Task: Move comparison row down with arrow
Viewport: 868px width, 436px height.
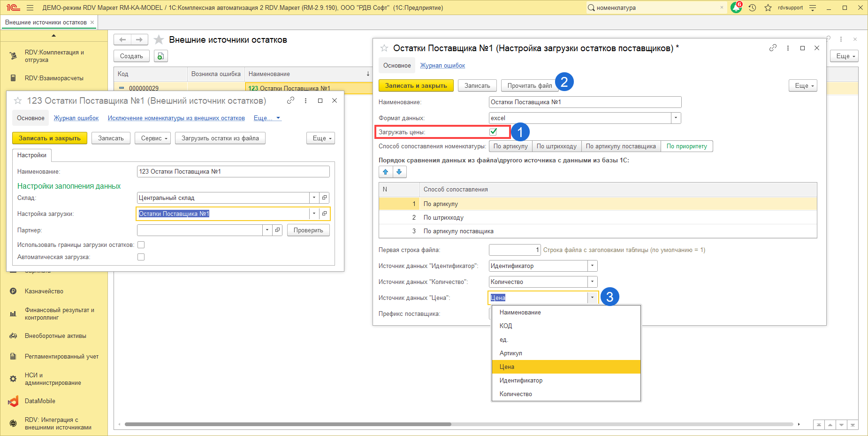Action: [399, 172]
